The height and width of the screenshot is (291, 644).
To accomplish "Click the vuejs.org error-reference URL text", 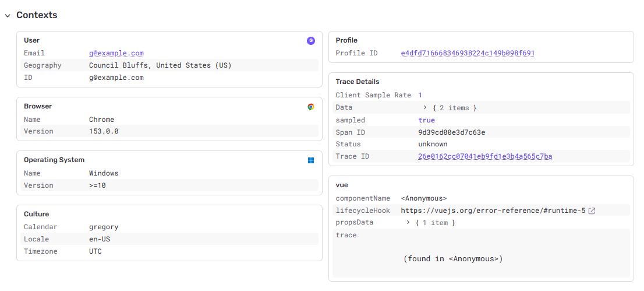I will 493,211.
